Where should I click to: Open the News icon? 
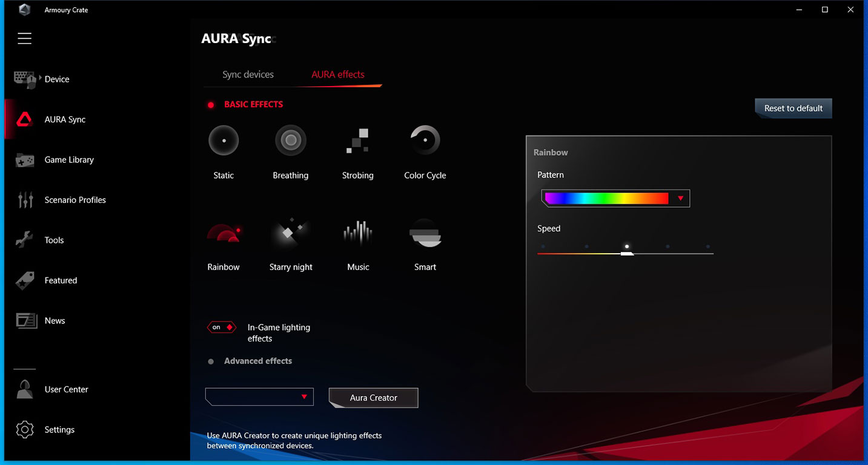[x=26, y=321]
